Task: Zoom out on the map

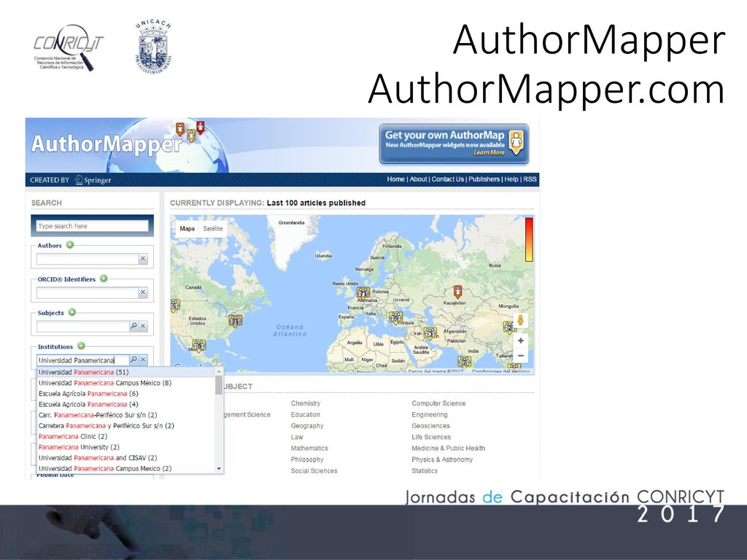Action: 520,356
